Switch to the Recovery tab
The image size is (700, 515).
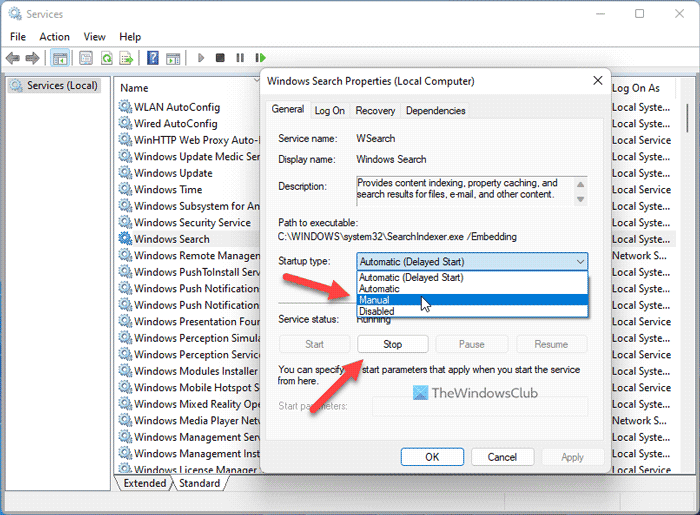(375, 110)
